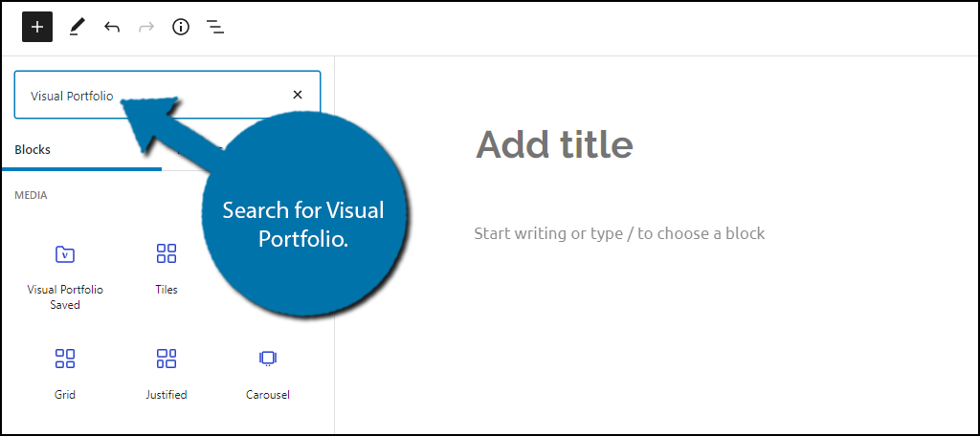This screenshot has width=980, height=436.
Task: Open document details info icon
Action: pos(181,27)
